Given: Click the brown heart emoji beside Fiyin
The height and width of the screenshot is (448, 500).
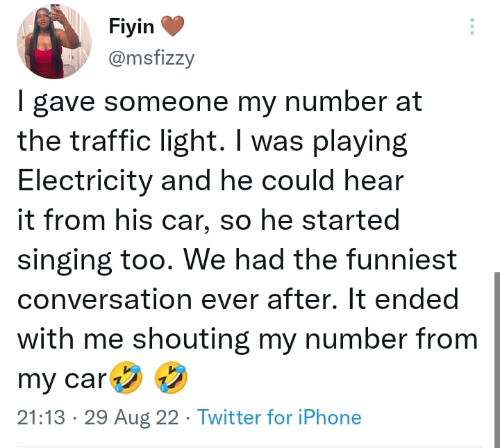Looking at the screenshot, I should [x=172, y=26].
